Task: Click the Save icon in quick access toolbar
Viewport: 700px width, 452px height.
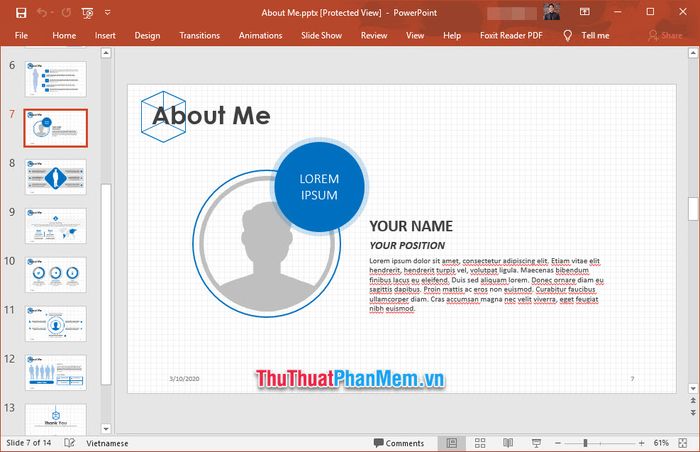Action: pyautogui.click(x=21, y=13)
